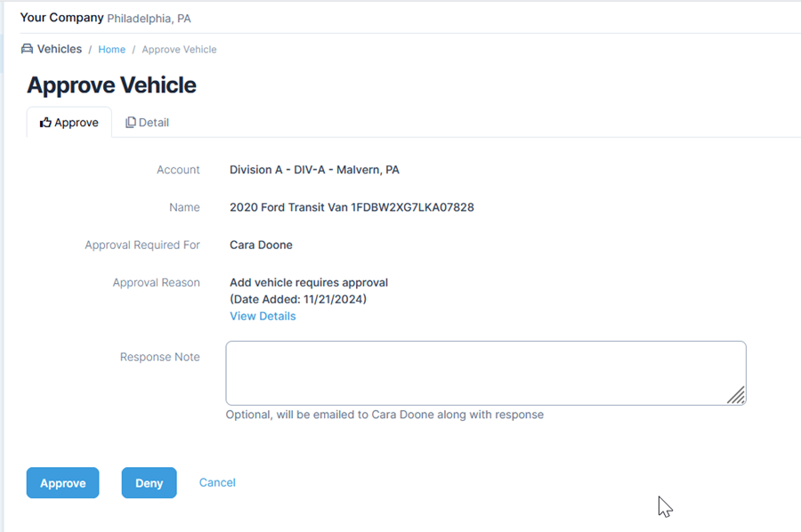Click the Response Note resize handle
Image resolution: width=801 pixels, height=532 pixels.
(736, 396)
